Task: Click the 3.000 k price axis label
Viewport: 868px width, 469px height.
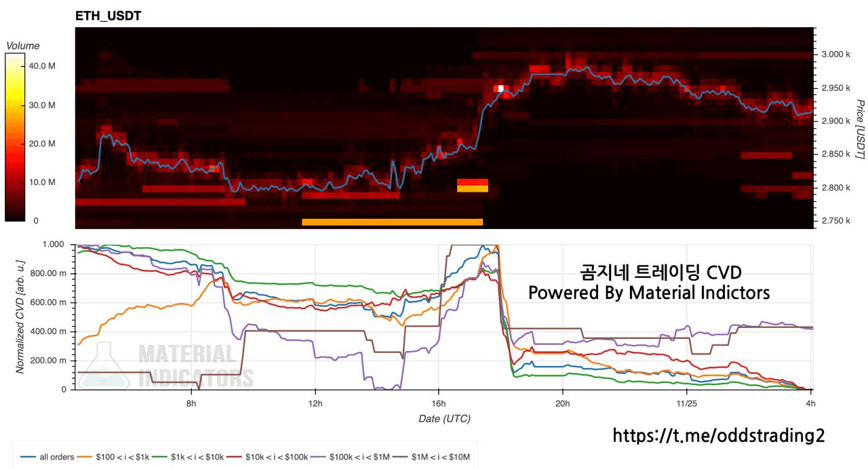Action: point(835,54)
